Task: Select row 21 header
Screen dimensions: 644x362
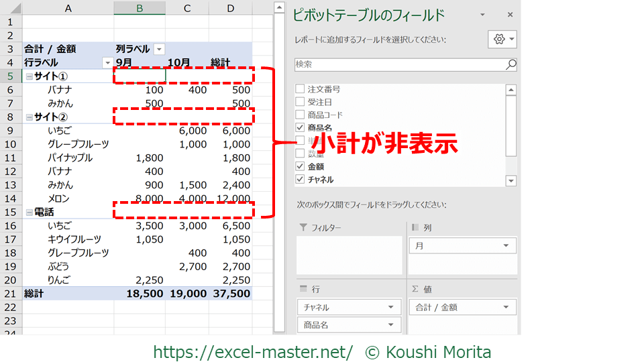Action: (x=10, y=294)
